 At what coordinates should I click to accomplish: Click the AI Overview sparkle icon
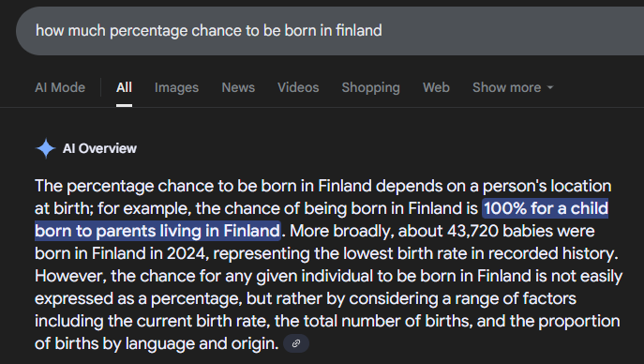pyautogui.click(x=46, y=148)
